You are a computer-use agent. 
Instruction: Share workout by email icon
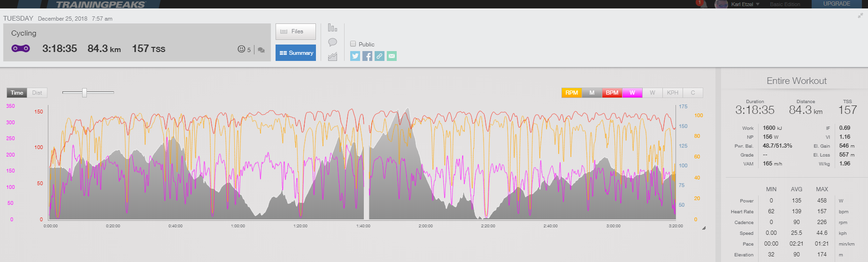[392, 56]
